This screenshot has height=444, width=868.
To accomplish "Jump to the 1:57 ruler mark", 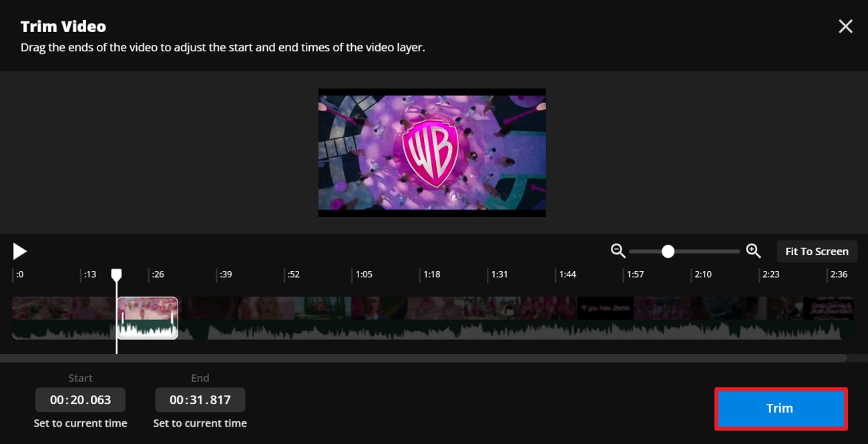I will point(634,274).
